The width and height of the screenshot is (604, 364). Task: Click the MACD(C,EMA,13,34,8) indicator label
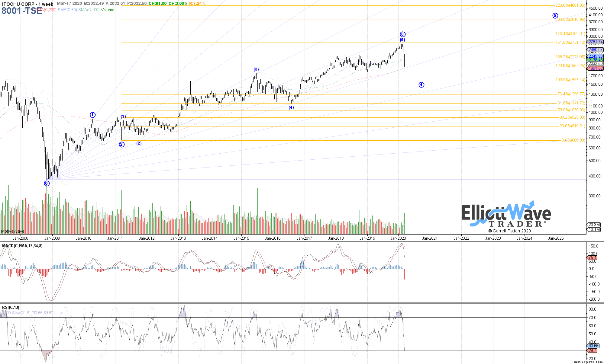pyautogui.click(x=22, y=246)
